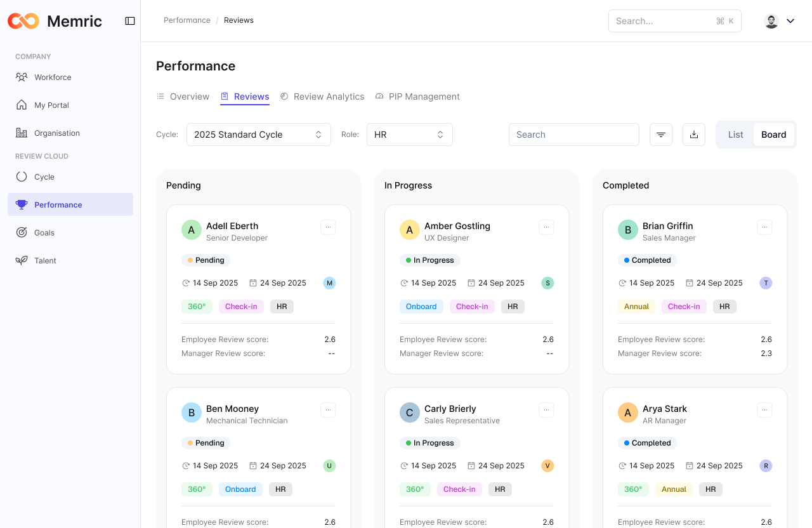The height and width of the screenshot is (528, 812).
Task: Click the Onboard tag on Amber Gostling card
Action: point(421,307)
